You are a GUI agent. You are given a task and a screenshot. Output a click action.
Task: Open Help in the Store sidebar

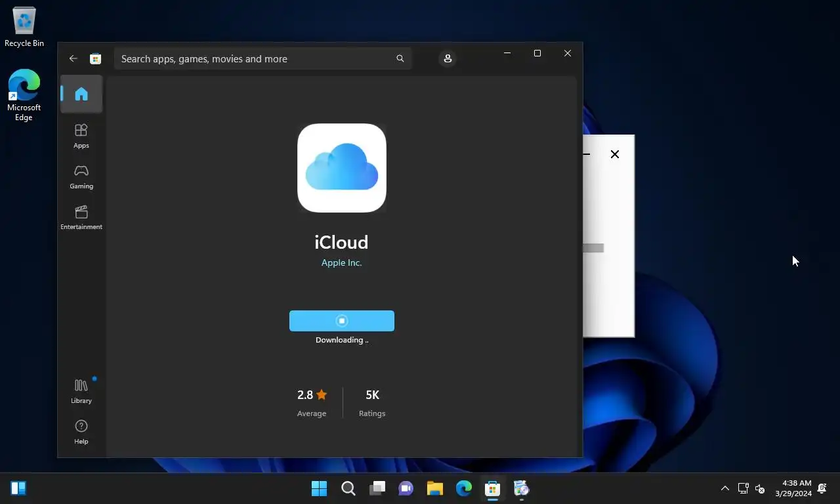(81, 432)
